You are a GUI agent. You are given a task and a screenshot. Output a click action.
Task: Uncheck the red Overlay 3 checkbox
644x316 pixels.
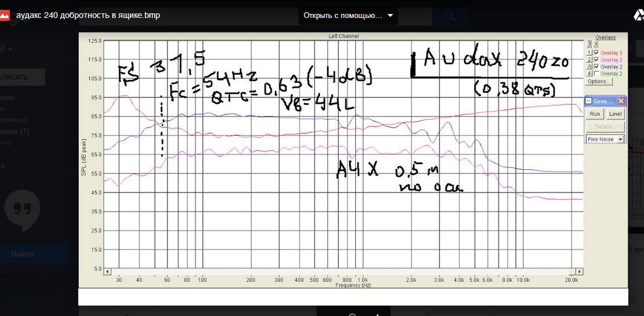[x=596, y=53]
